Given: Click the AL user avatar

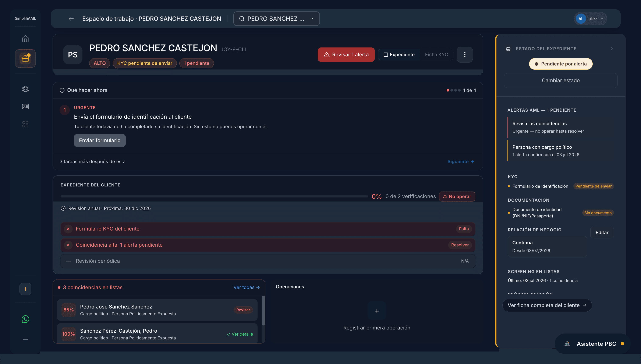Looking at the screenshot, I should click(x=581, y=18).
